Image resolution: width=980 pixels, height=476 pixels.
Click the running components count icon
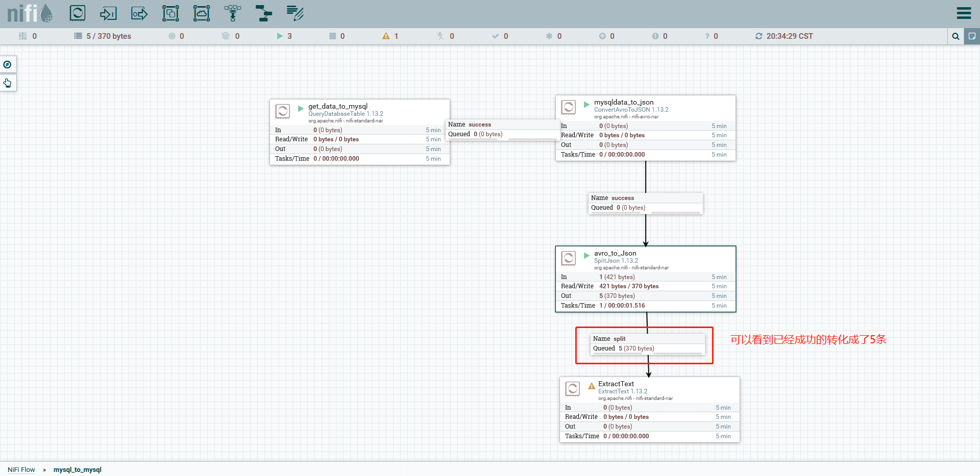tap(280, 36)
